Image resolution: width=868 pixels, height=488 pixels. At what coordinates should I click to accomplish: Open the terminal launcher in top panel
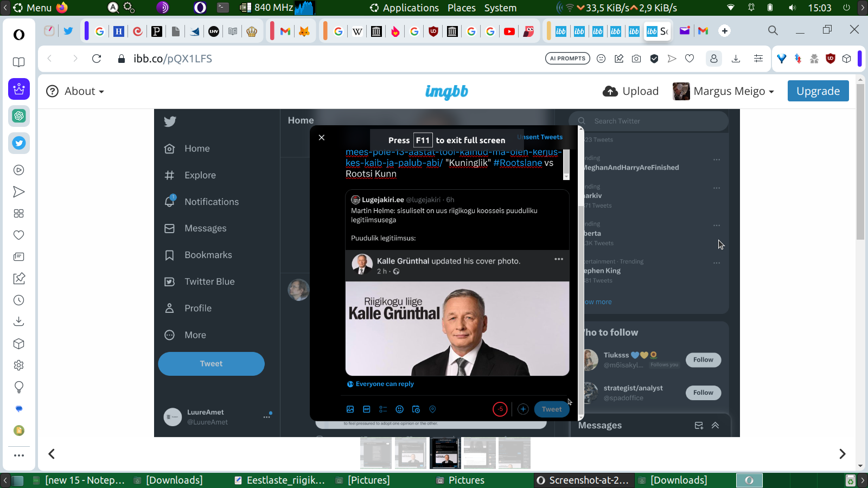click(x=223, y=8)
